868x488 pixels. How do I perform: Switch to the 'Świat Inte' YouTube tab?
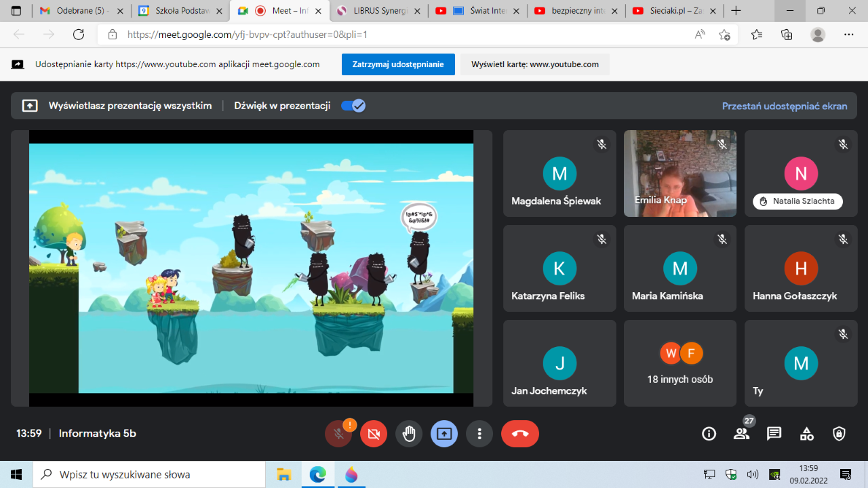[x=478, y=11]
